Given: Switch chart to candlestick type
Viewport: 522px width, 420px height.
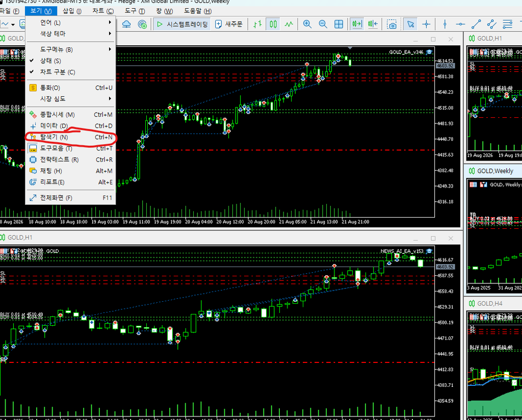Looking at the screenshot, I should [273, 24].
